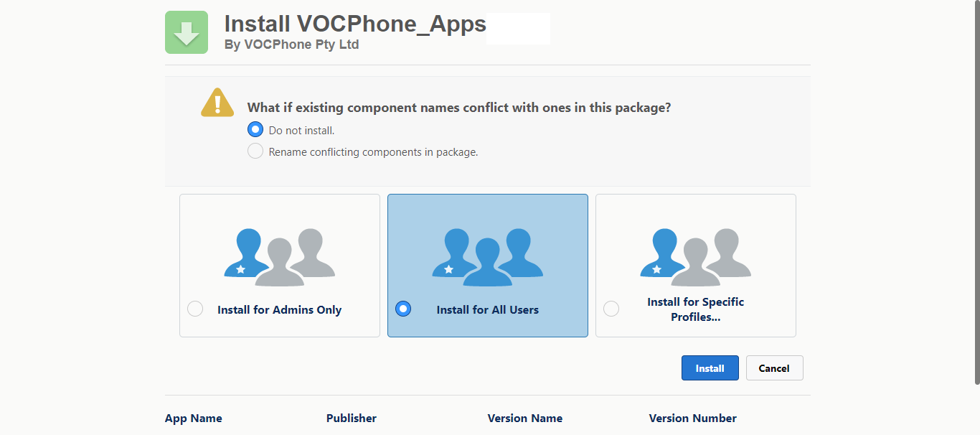
Task: Click the Publisher column header
Action: 352,418
